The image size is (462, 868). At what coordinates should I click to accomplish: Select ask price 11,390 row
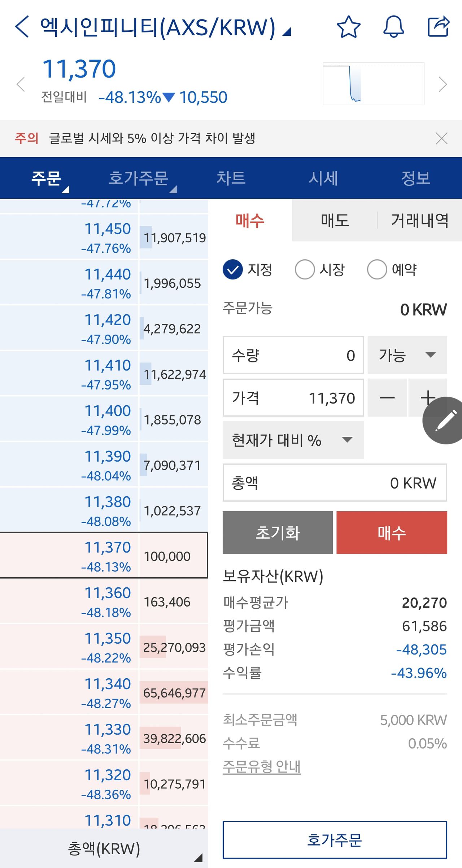point(104,465)
